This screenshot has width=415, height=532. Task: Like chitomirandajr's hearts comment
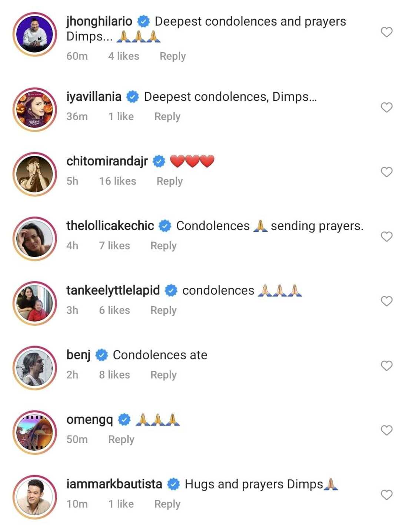click(x=386, y=172)
